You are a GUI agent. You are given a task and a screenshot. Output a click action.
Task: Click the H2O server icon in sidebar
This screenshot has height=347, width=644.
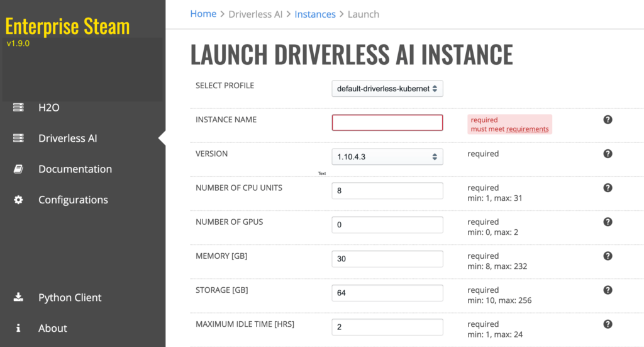[18, 107]
